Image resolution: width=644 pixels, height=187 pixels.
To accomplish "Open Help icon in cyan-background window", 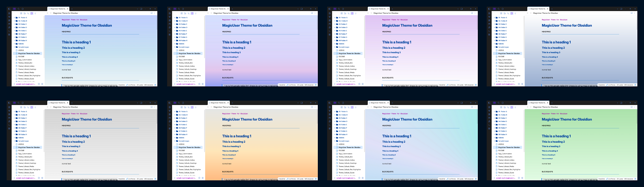I will (x=360, y=178).
